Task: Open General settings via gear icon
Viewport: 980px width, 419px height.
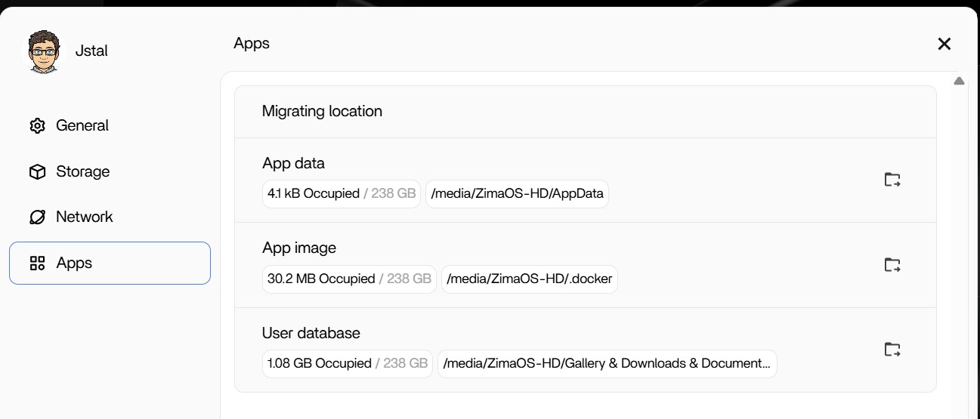Action: pos(37,125)
